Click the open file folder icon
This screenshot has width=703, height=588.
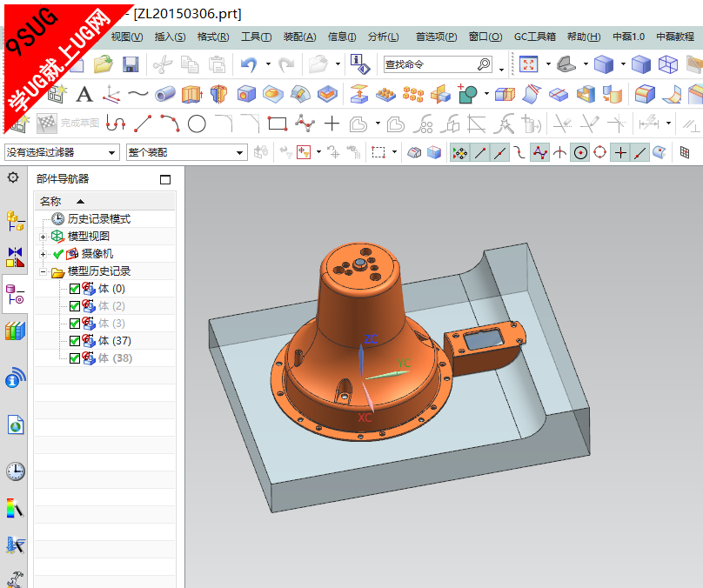pos(104,64)
